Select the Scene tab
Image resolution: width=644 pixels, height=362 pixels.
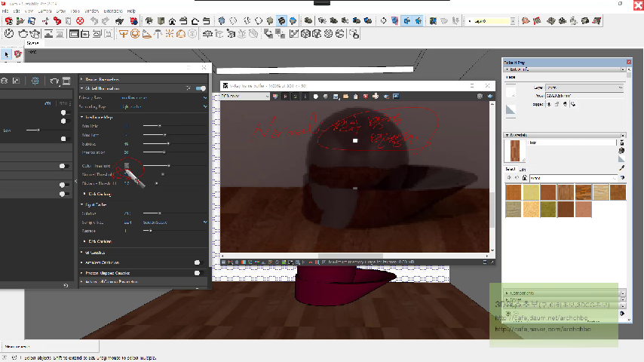tap(32, 43)
